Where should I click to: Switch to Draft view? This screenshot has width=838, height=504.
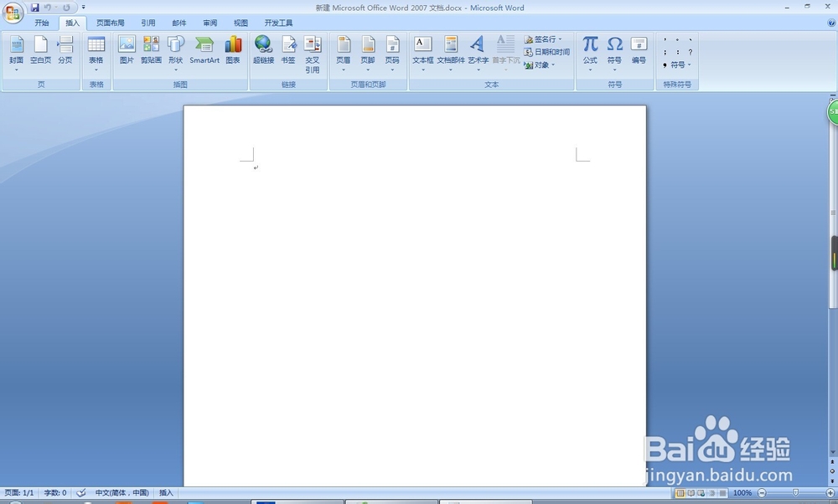pos(722,493)
